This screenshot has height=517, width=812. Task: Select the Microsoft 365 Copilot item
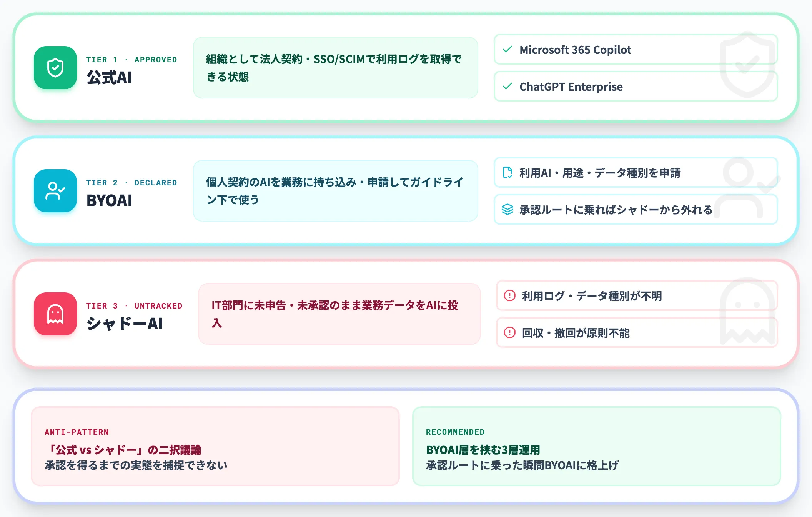(x=636, y=49)
